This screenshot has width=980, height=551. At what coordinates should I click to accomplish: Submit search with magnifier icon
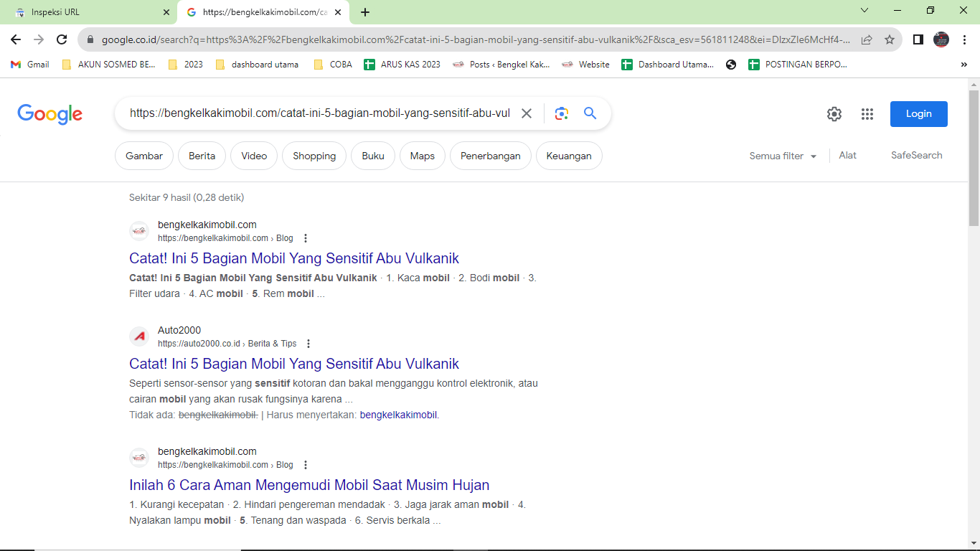(590, 113)
